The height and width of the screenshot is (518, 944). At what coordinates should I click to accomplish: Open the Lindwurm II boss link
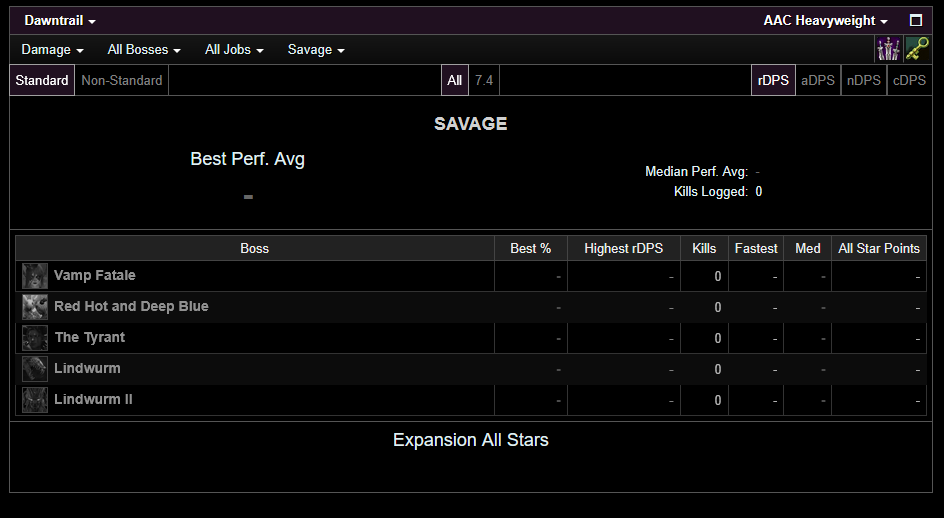pos(93,399)
